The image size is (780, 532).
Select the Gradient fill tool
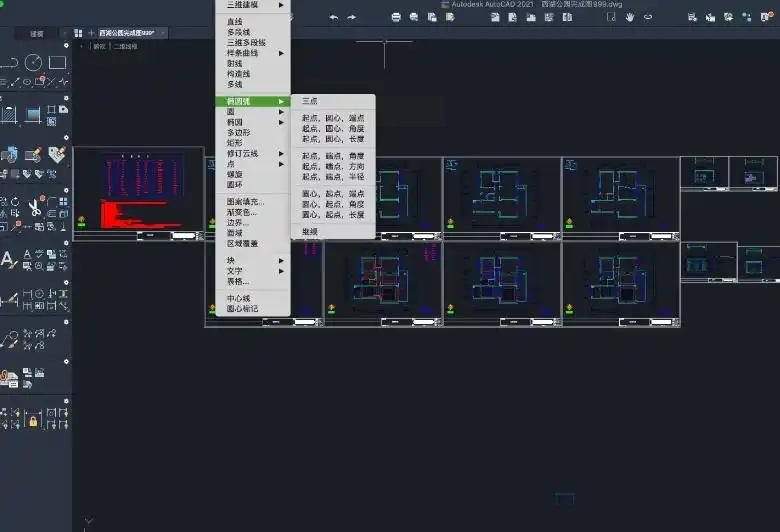coord(33,115)
